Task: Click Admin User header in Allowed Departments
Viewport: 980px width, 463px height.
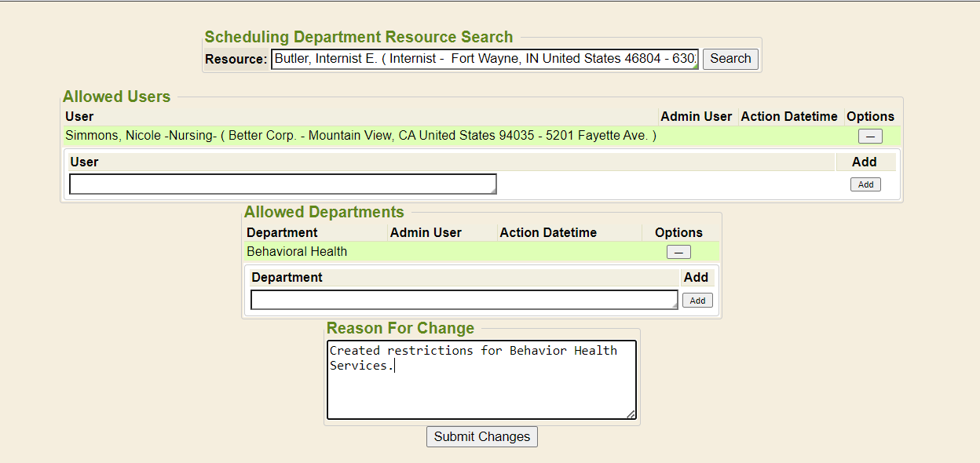Action: pos(426,233)
